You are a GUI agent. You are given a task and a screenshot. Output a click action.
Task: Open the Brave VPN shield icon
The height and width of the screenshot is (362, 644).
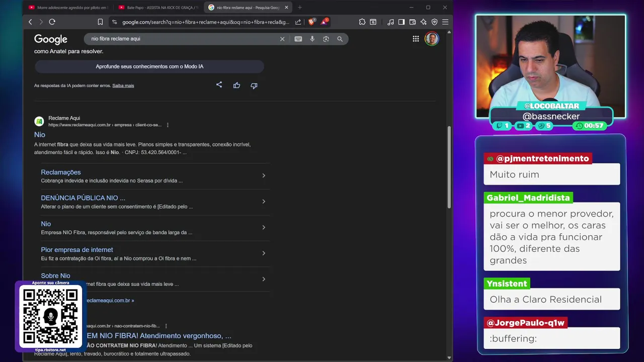point(434,22)
